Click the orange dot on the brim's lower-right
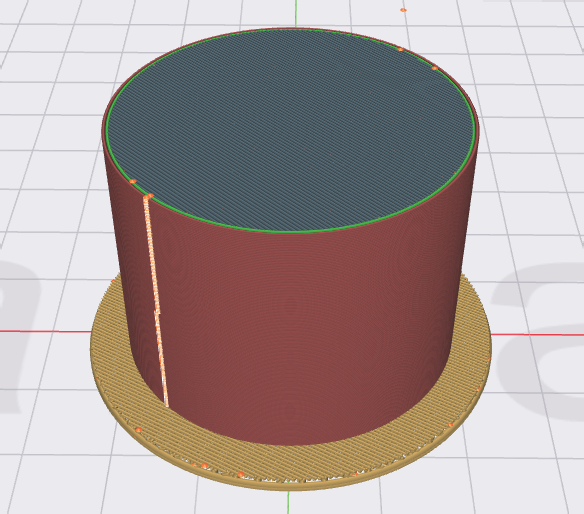The width and height of the screenshot is (584, 514). pos(450,425)
